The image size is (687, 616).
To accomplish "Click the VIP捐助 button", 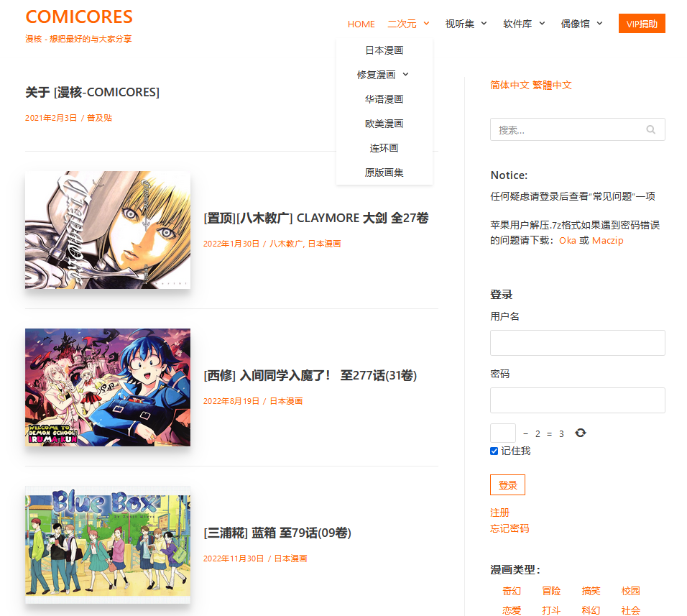I will [x=642, y=24].
